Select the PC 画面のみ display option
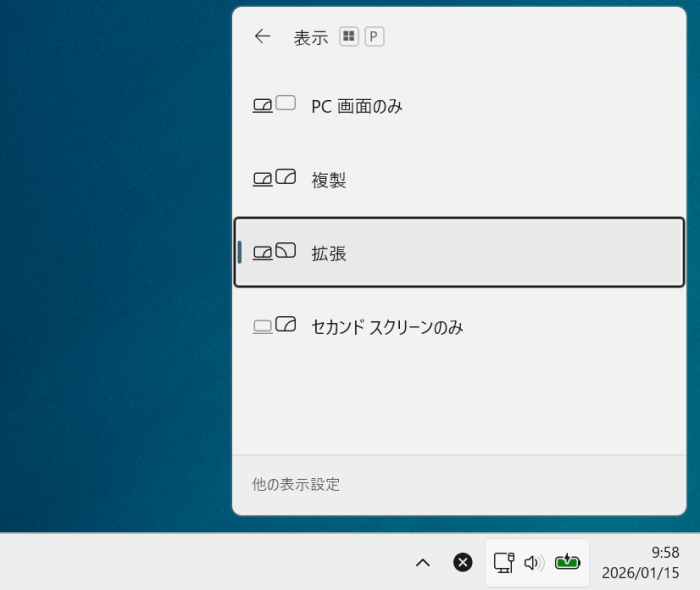 459,106
